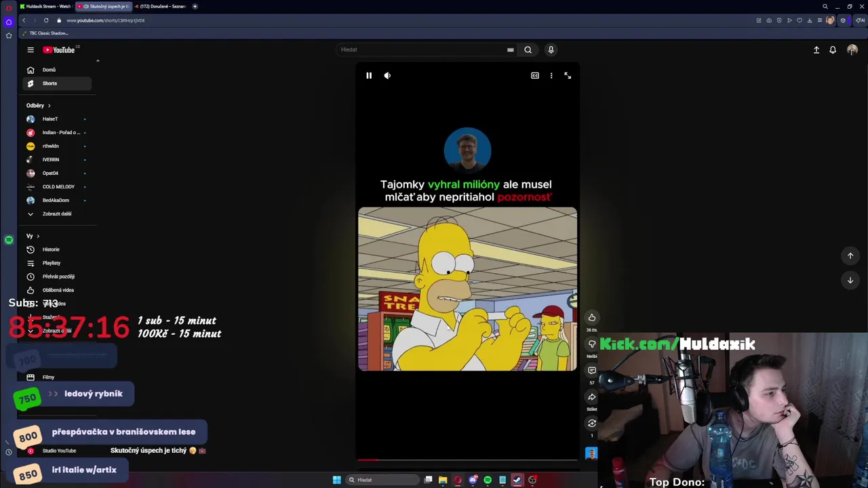Open Discord from the taskbar

click(473, 480)
